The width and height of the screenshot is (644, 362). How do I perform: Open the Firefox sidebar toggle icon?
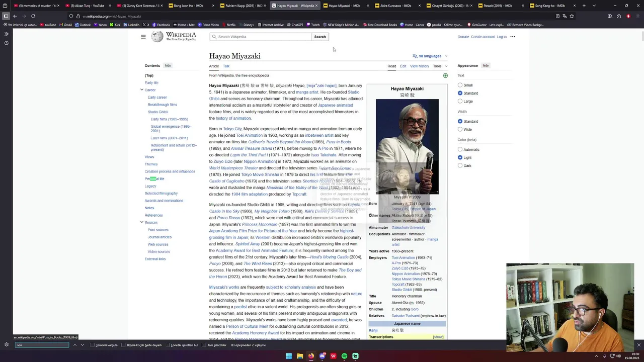[x=6, y=16]
